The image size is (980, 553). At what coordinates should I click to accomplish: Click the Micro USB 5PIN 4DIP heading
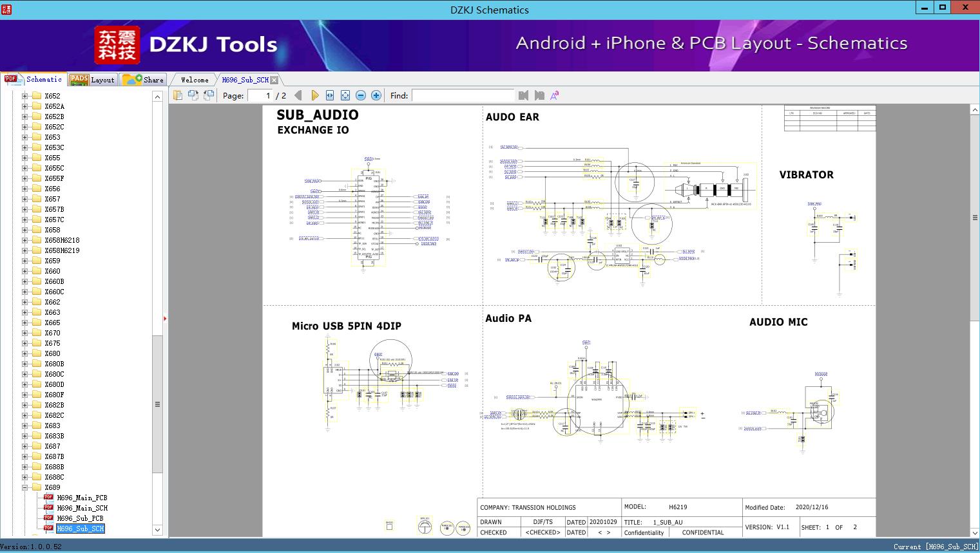point(347,326)
